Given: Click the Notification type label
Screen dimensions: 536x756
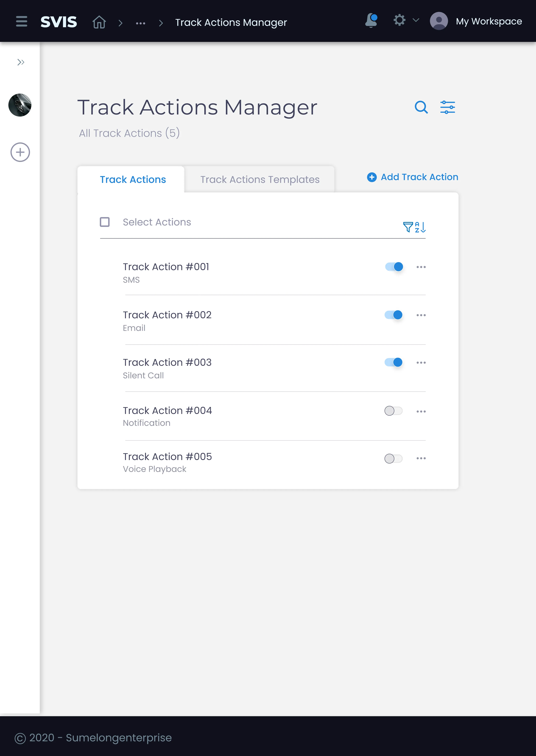Looking at the screenshot, I should [147, 423].
